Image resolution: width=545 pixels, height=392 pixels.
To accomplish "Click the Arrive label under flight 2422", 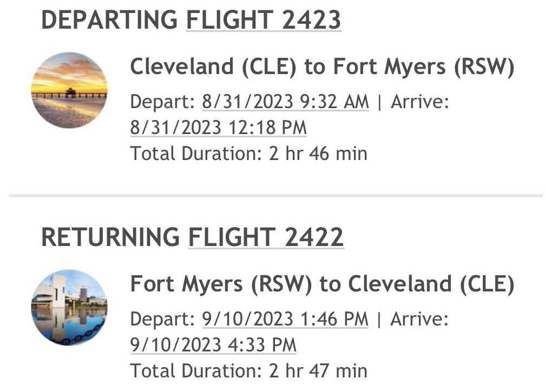I will click(x=419, y=319).
